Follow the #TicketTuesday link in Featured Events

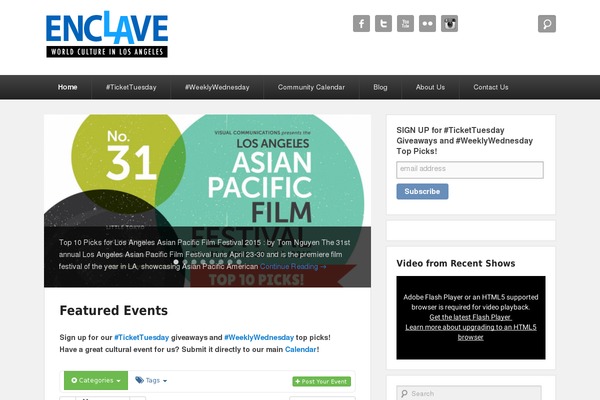[x=142, y=337]
